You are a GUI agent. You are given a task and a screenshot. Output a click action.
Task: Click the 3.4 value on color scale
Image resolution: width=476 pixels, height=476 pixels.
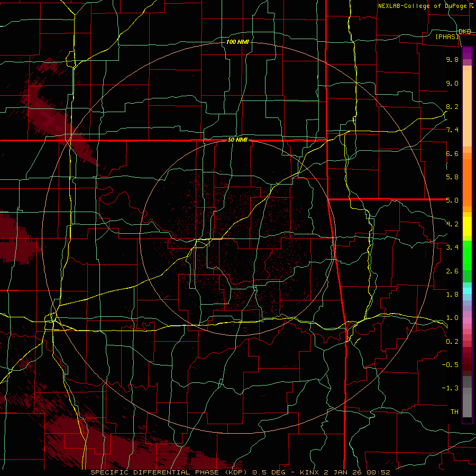(452, 248)
